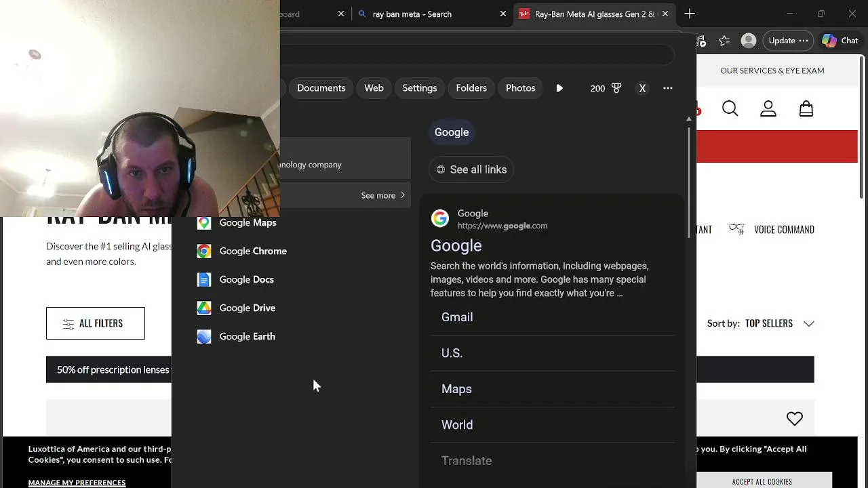This screenshot has width=868, height=488.
Task: Close the ray ban meta - Search tab
Action: (x=503, y=14)
